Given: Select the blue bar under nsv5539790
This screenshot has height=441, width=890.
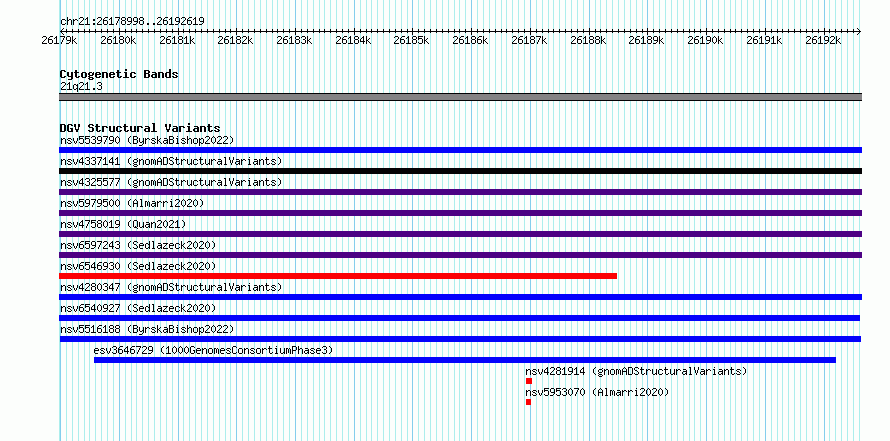Looking at the screenshot, I should 460,150.
